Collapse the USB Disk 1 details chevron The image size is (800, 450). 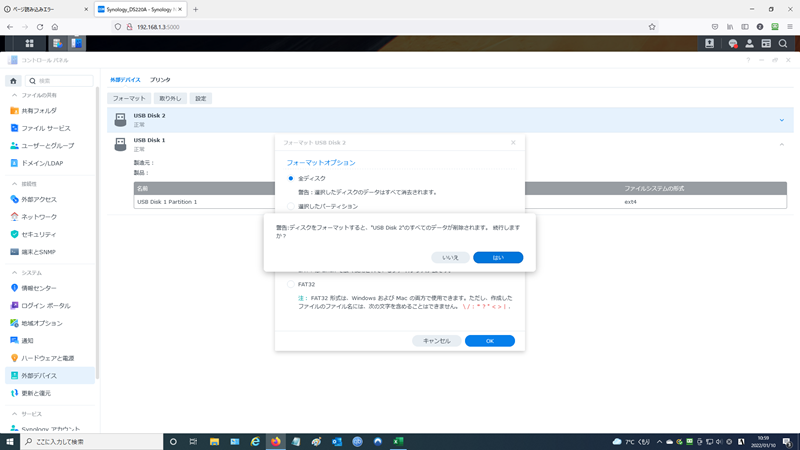(x=782, y=145)
